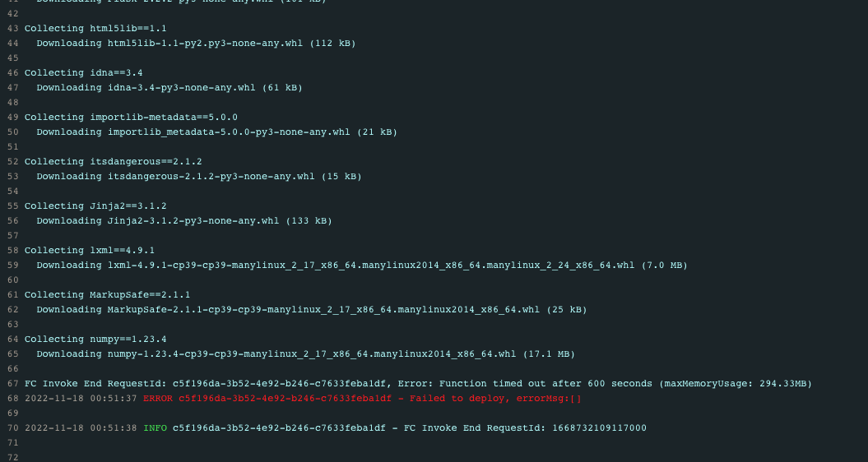
Task: Click "Collecting itsdangerous==2.1.2" log entry
Action: (113, 162)
